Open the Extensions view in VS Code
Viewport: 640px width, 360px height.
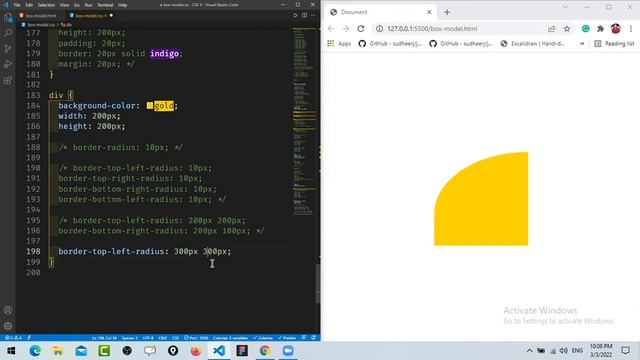8,80
